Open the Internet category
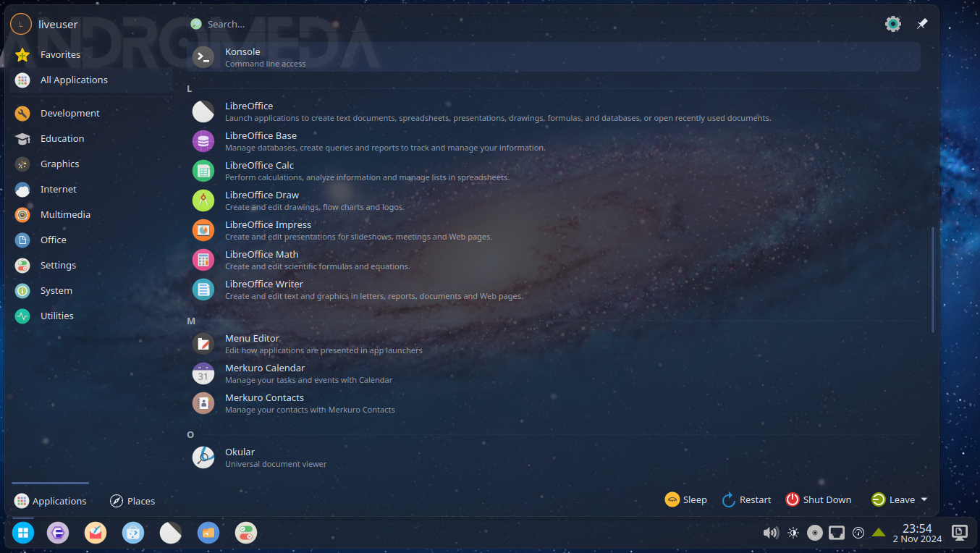The width and height of the screenshot is (980, 553). (x=92, y=189)
